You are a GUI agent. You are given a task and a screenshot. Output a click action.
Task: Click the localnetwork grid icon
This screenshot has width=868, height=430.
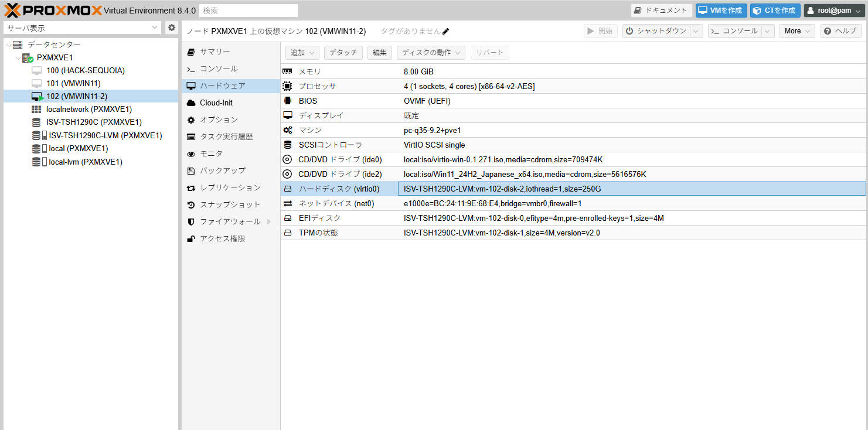36,109
